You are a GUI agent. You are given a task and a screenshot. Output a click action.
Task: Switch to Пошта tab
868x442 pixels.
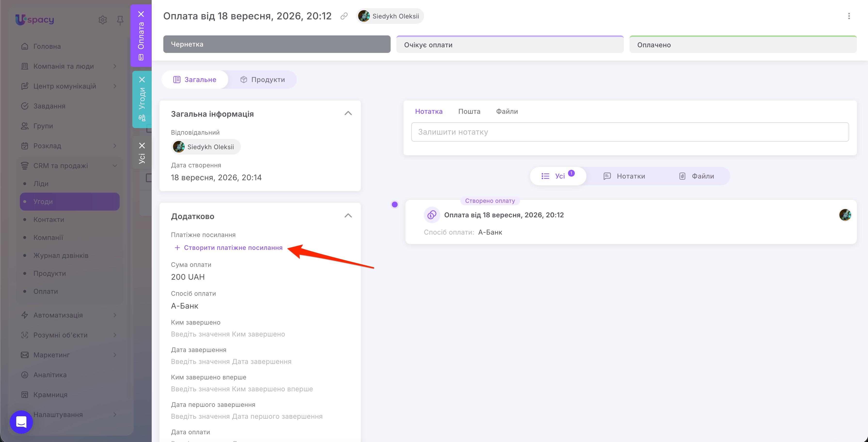469,111
